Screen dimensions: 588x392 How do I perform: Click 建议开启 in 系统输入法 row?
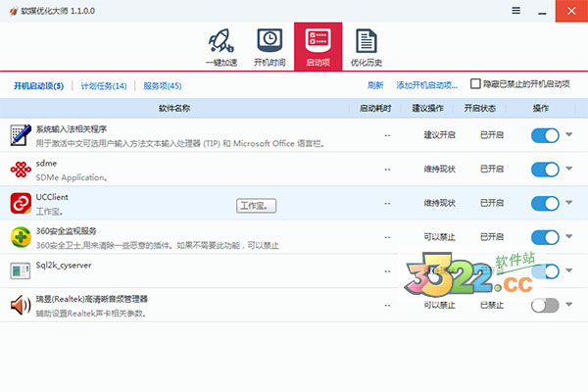(439, 135)
